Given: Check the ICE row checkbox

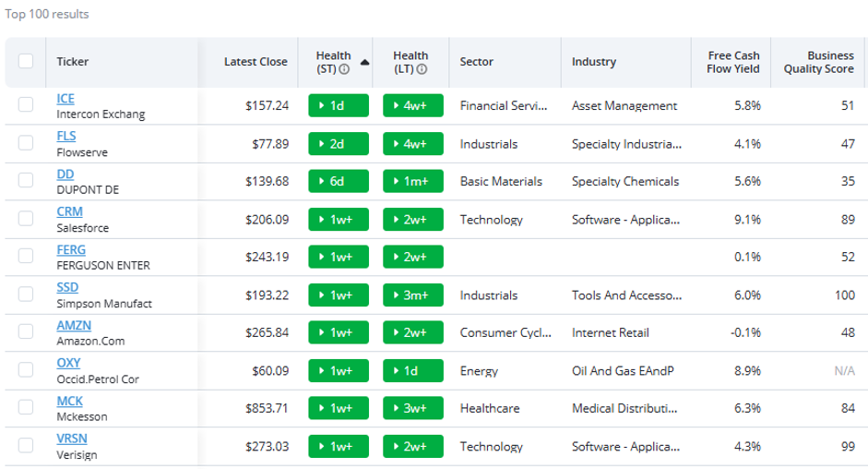Looking at the screenshot, I should (x=26, y=104).
